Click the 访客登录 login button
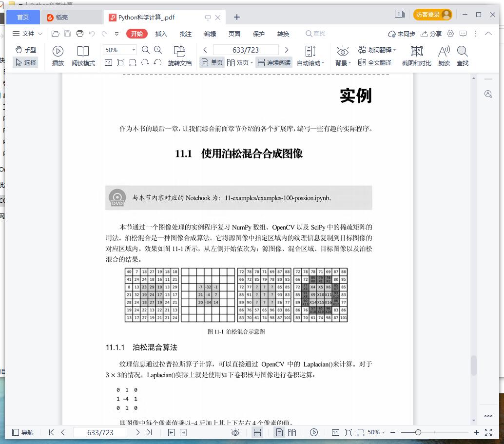 tap(433, 15)
